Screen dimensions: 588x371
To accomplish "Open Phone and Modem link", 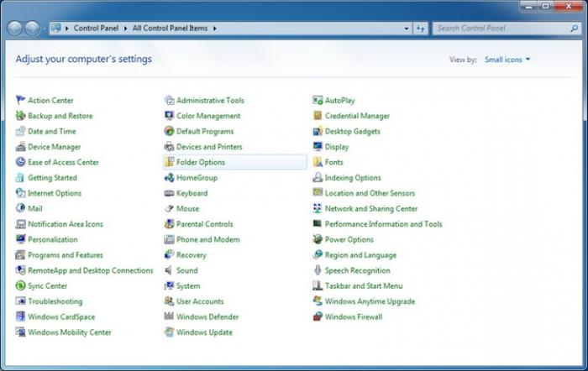I will coord(208,239).
